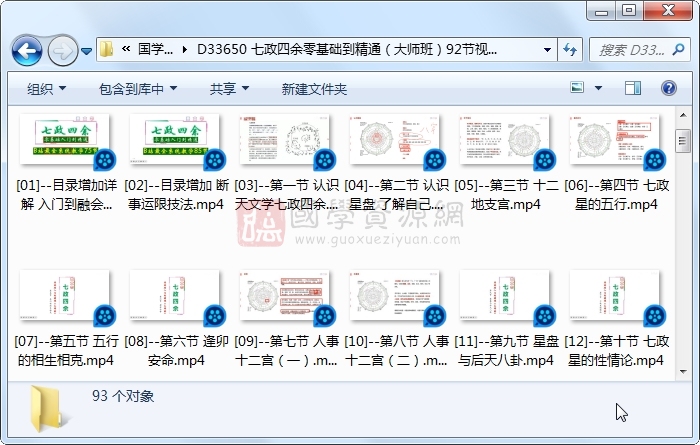Click the video badge icon on file [05]
The image size is (700, 445).
click(x=545, y=160)
